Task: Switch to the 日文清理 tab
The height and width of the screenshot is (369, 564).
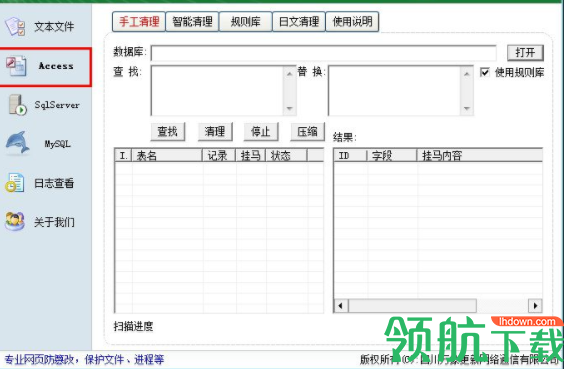Action: click(x=299, y=22)
